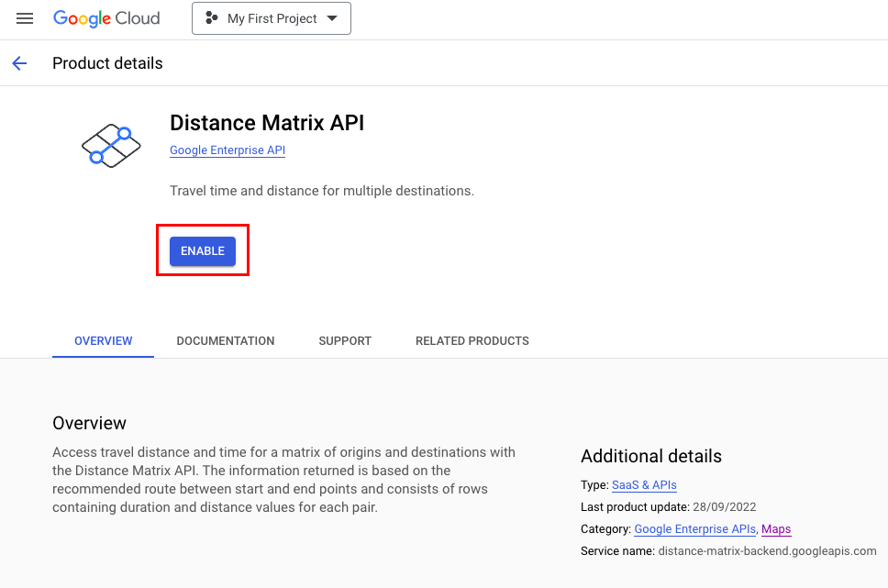Click the Product details heading

tap(107, 63)
